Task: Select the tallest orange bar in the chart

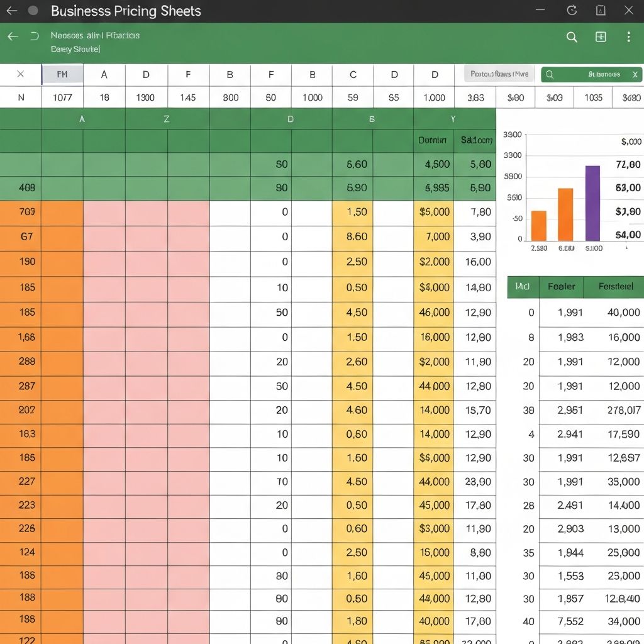Action: click(x=565, y=214)
